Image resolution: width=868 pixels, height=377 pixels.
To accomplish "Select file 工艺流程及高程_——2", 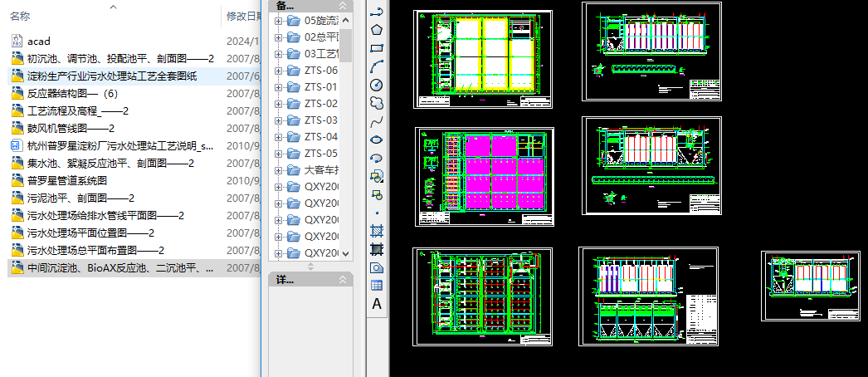I will pos(78,110).
